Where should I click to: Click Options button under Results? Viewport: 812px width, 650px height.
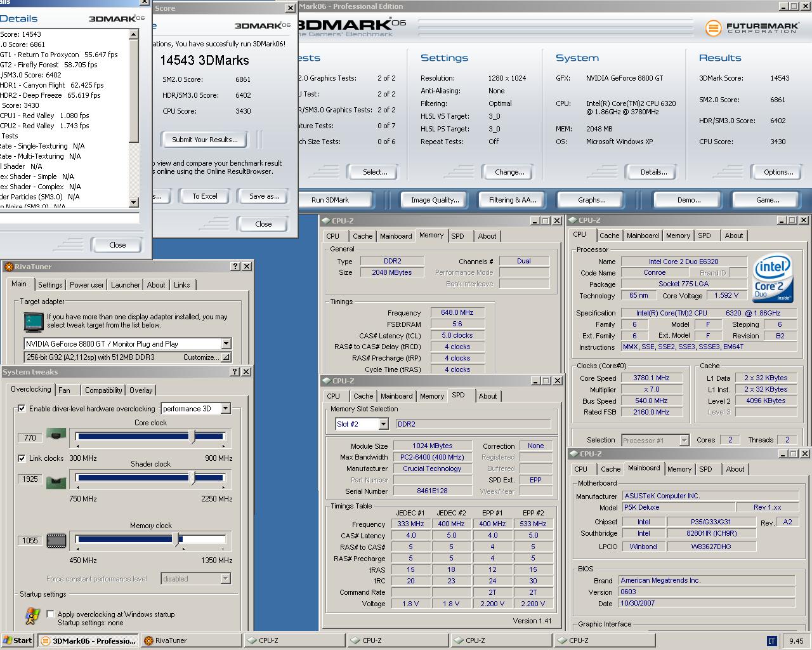(778, 172)
